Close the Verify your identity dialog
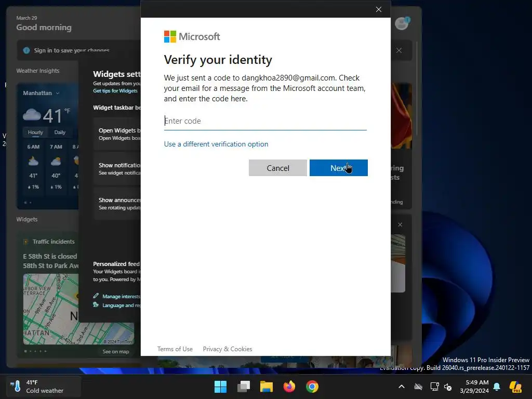Image resolution: width=532 pixels, height=399 pixels. coord(379,9)
